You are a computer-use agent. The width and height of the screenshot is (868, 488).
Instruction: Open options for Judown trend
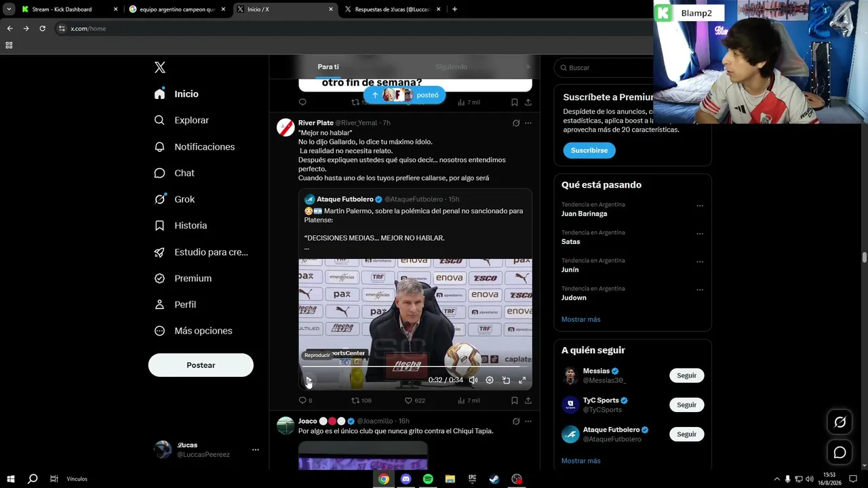(700, 289)
